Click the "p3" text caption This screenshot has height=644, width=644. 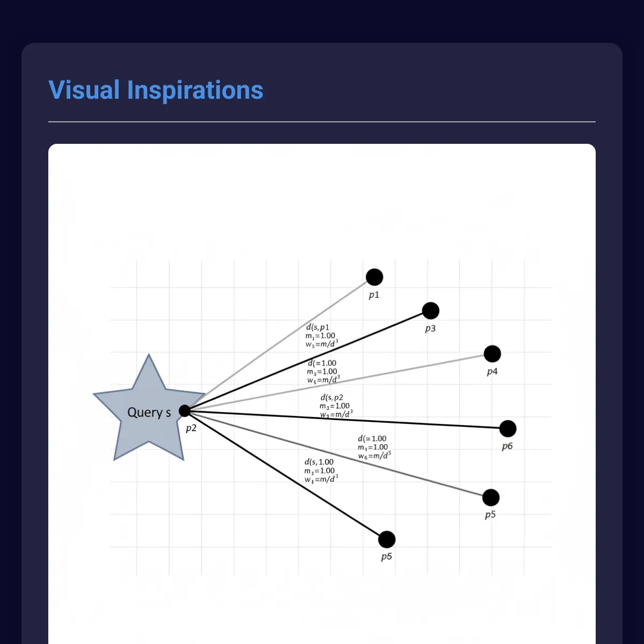point(430,328)
